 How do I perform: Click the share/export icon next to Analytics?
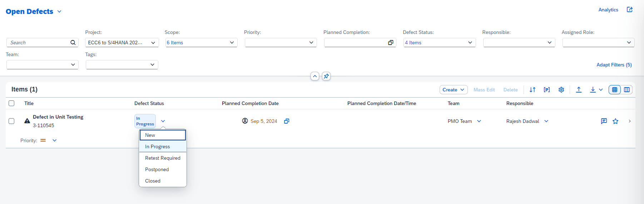[x=630, y=10]
